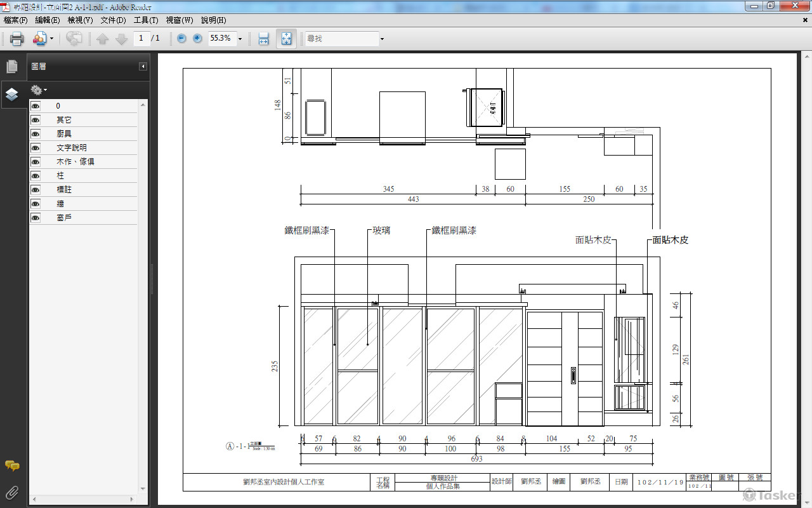This screenshot has width=812, height=508.
Task: Select the fit width scrolling mode icon
Action: click(264, 39)
